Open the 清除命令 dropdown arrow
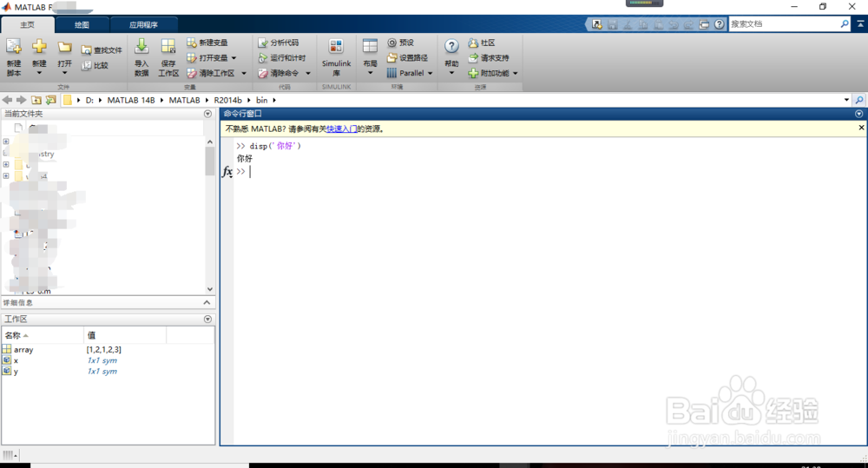Screen dimensions: 868x468 308,73
